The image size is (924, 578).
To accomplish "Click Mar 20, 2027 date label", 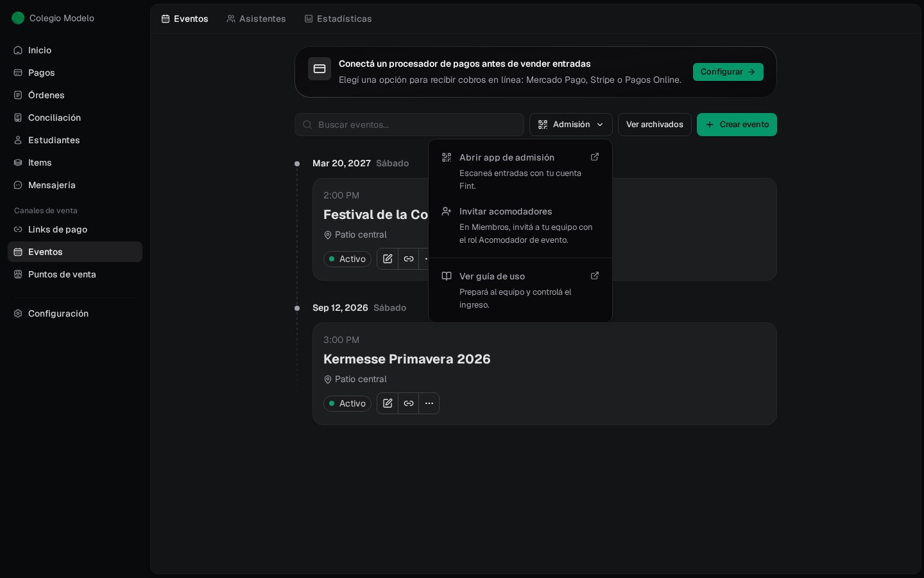I will tap(341, 163).
